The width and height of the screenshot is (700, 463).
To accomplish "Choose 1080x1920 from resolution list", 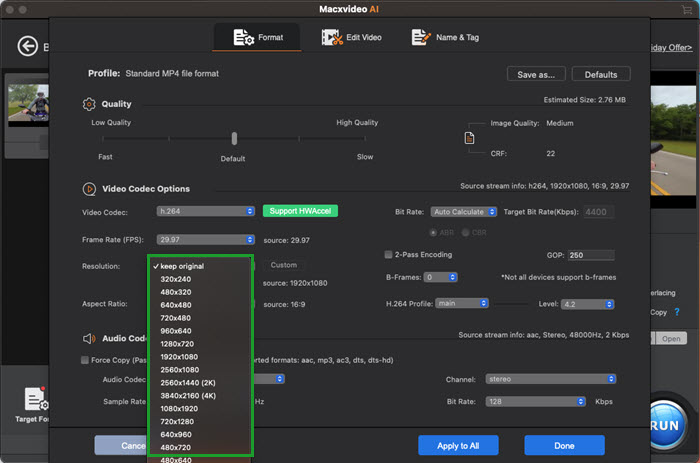I will pyautogui.click(x=200, y=409).
